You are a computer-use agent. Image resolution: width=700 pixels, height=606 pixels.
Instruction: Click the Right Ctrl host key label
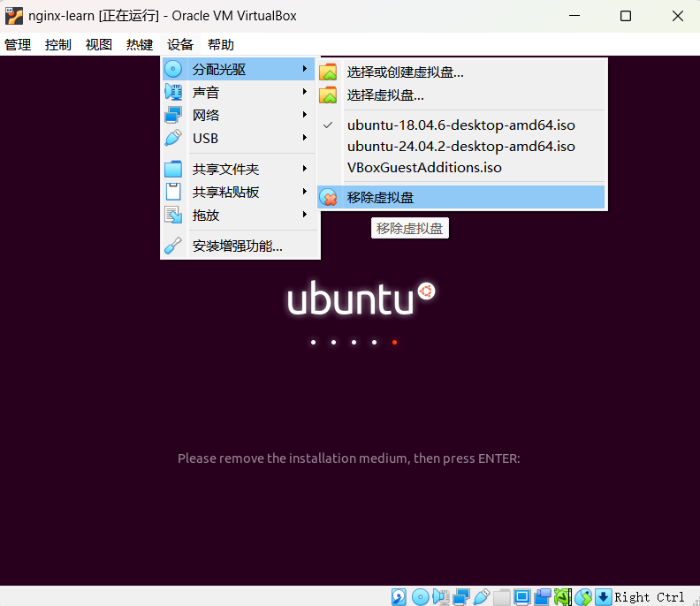pos(649,597)
